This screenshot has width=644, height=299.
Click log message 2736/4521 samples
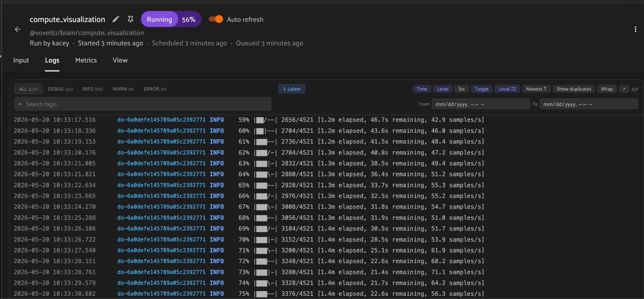361,142
